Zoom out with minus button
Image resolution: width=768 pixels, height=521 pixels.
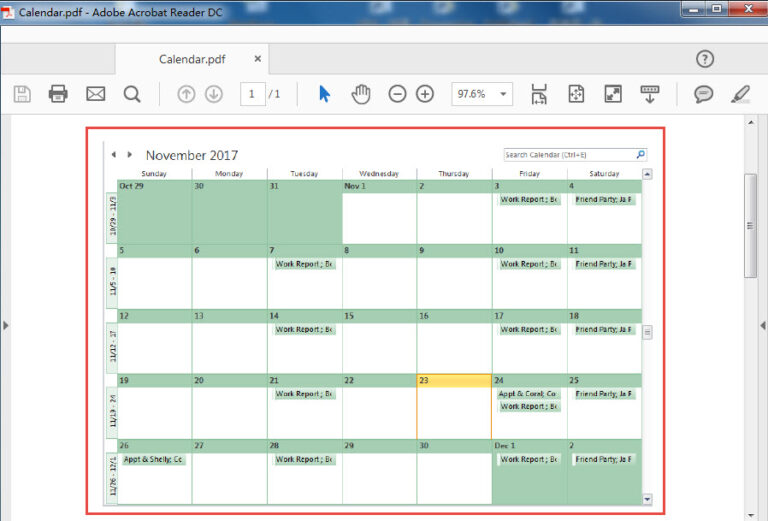pyautogui.click(x=397, y=94)
